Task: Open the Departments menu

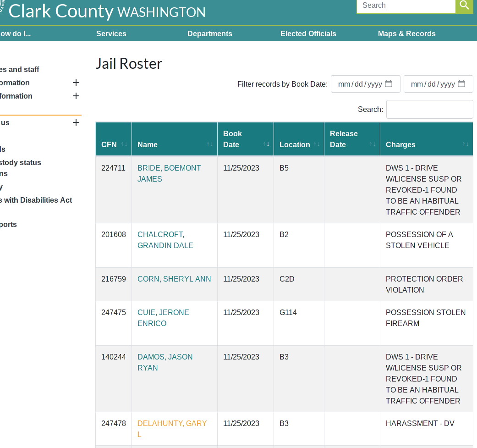Action: click(x=210, y=33)
